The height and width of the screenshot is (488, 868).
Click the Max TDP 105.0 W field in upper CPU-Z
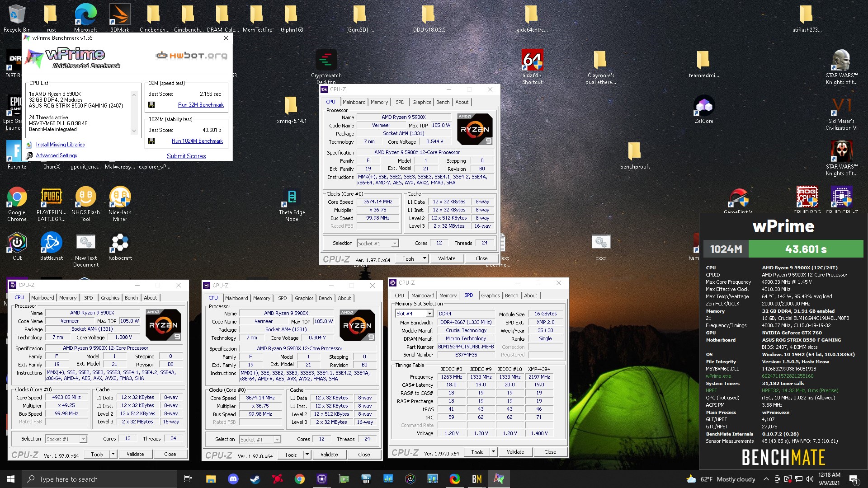(441, 125)
